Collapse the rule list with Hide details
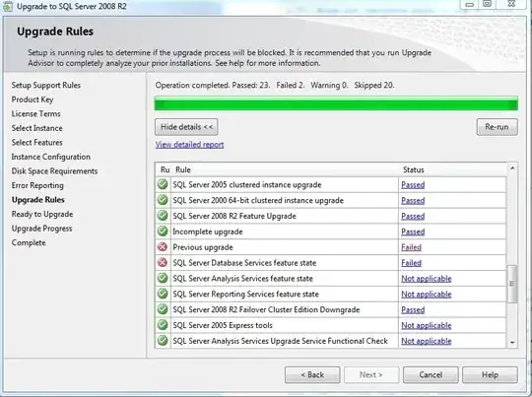Viewport: 532px width, 397px height. click(x=186, y=127)
